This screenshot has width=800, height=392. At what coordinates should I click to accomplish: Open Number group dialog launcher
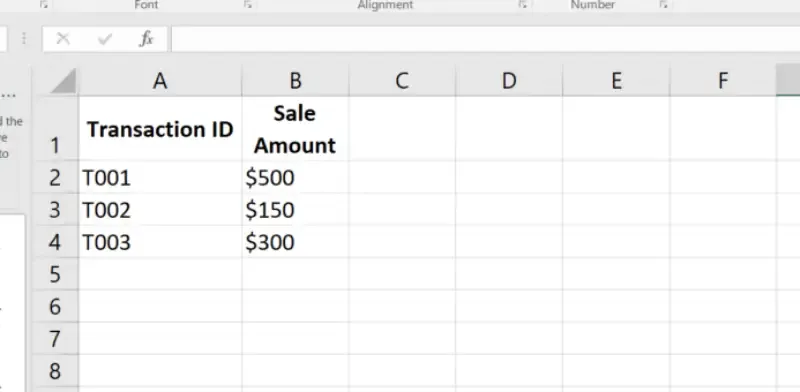pyautogui.click(x=662, y=5)
